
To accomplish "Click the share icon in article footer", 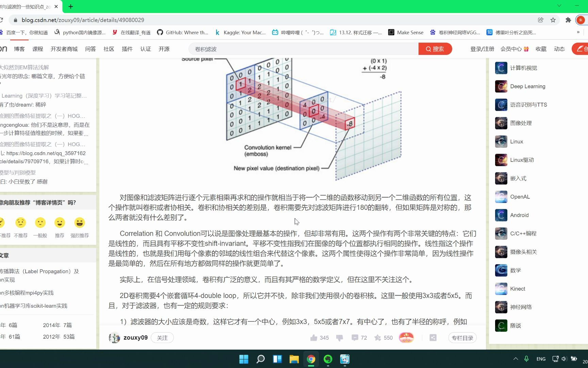I will [433, 338].
